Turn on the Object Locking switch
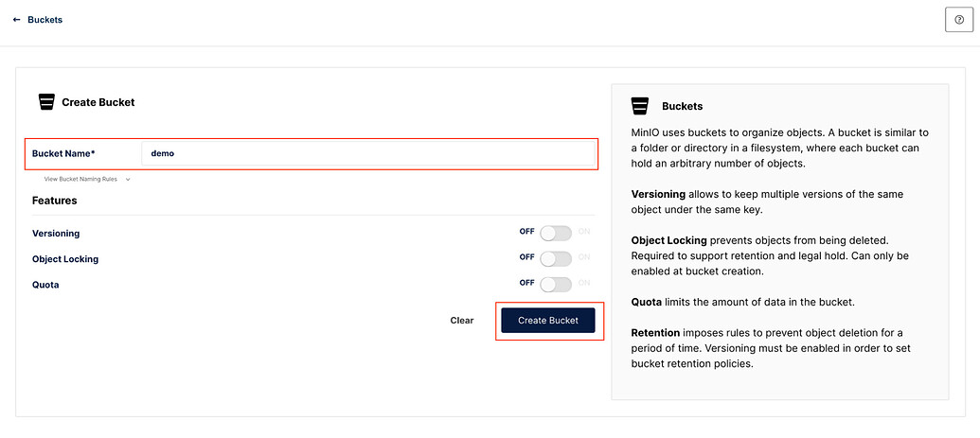Image resolution: width=980 pixels, height=438 pixels. (x=556, y=258)
